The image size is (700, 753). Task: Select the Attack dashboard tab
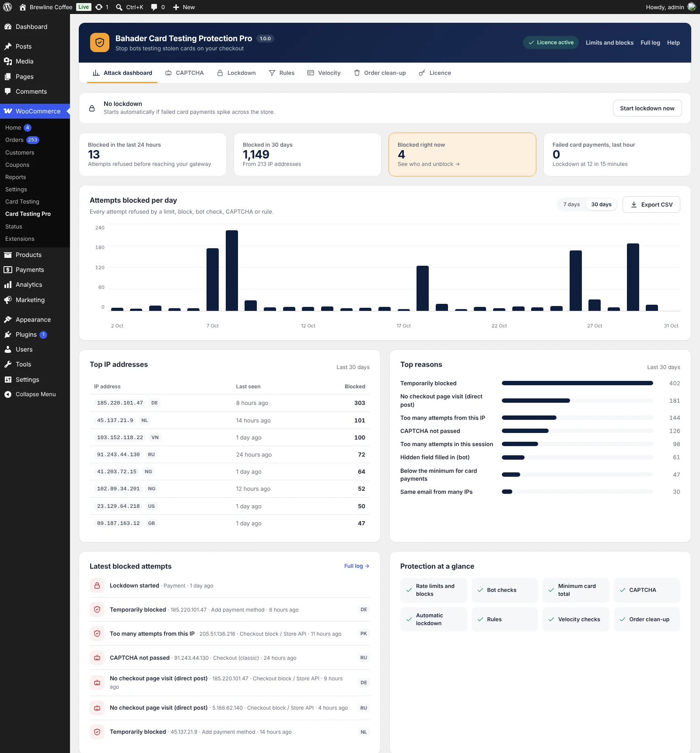click(122, 73)
